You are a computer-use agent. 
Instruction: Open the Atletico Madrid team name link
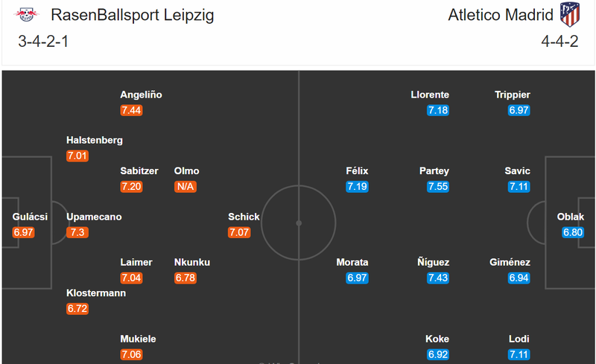click(501, 15)
